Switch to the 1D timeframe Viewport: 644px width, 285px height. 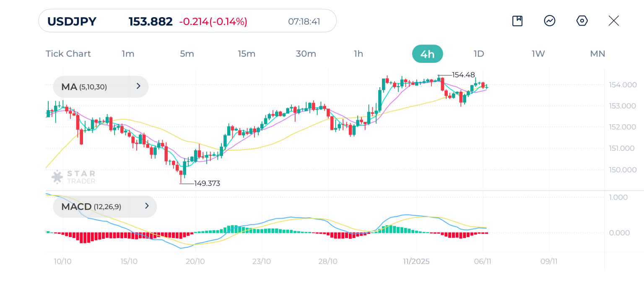[x=479, y=54]
